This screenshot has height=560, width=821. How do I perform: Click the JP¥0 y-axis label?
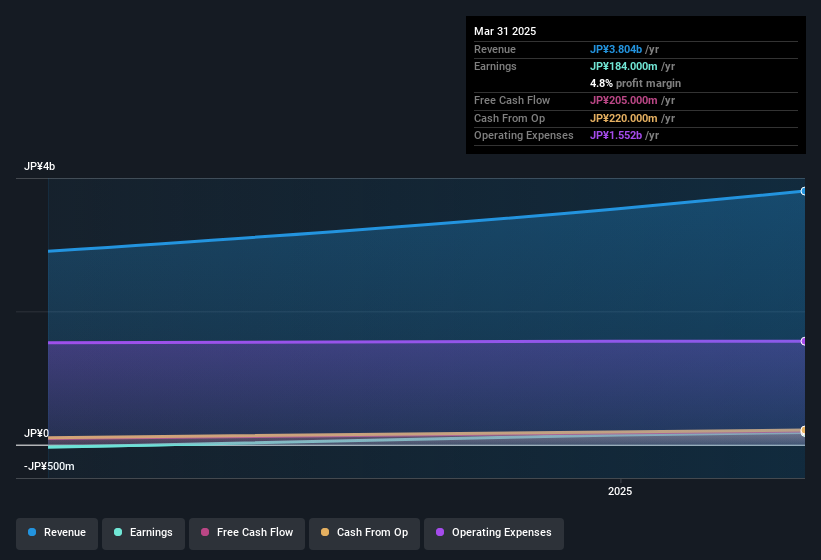point(36,433)
